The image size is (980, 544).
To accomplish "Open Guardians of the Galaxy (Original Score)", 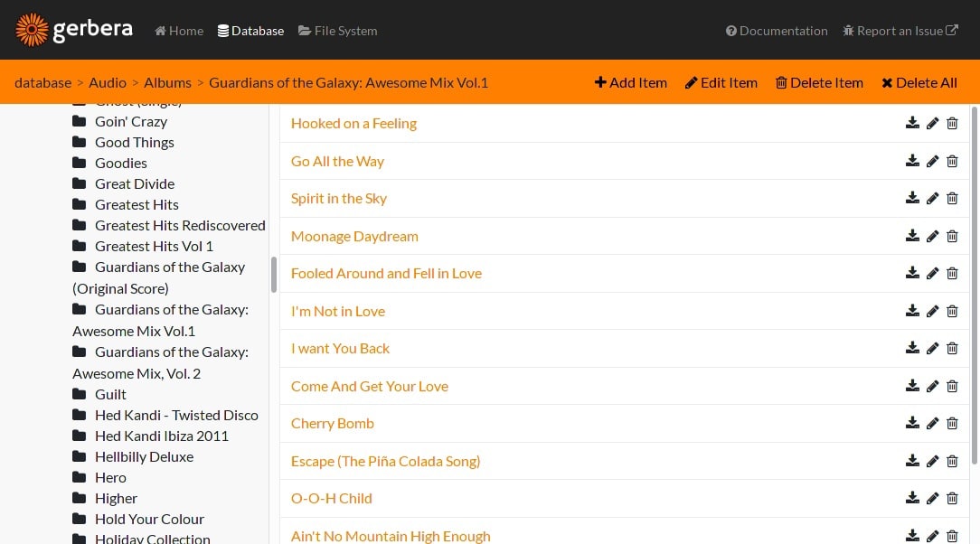I will [159, 278].
